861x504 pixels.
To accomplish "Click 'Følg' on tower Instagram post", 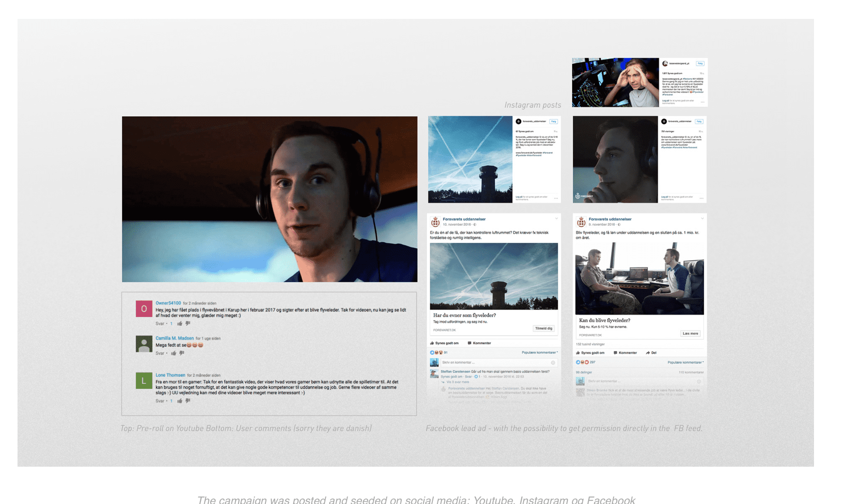I will 554,122.
